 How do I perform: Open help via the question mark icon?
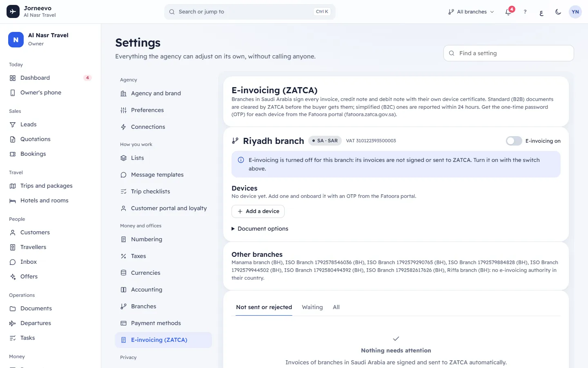525,12
